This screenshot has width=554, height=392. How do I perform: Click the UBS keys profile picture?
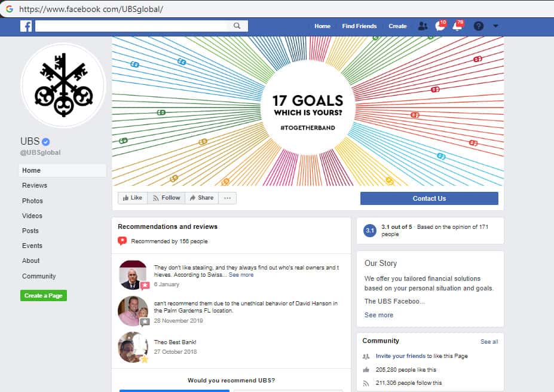click(x=63, y=85)
